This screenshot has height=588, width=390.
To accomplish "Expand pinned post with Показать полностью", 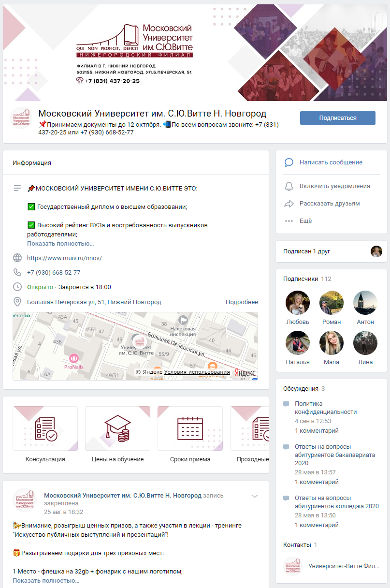I will click(x=46, y=580).
